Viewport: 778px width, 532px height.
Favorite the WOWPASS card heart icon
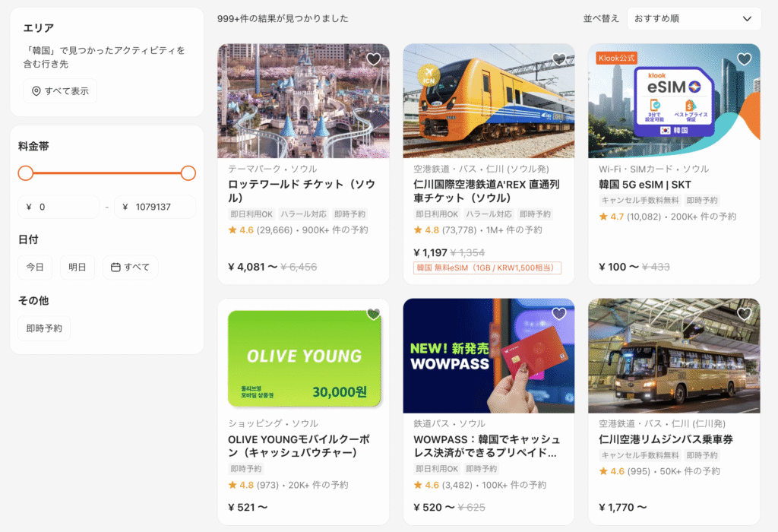click(558, 314)
